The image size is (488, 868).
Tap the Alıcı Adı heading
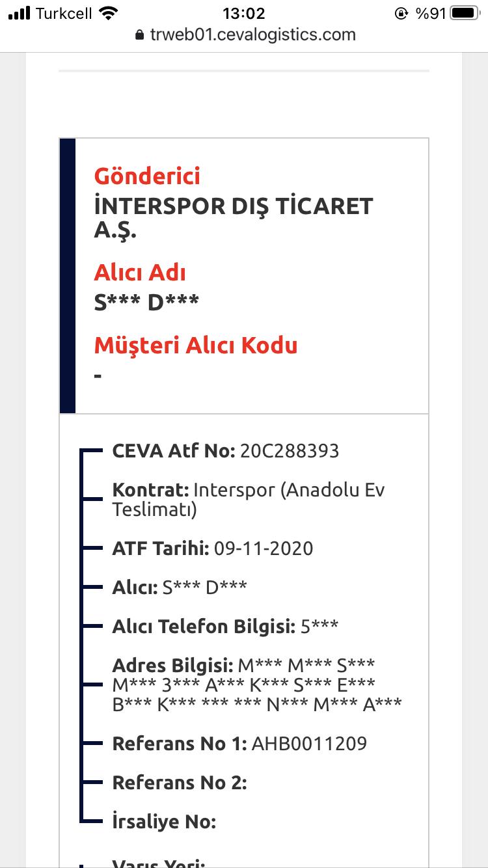click(140, 272)
